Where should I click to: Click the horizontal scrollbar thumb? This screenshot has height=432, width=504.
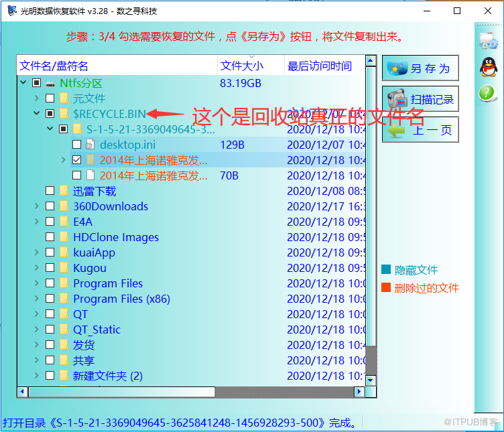point(122,392)
